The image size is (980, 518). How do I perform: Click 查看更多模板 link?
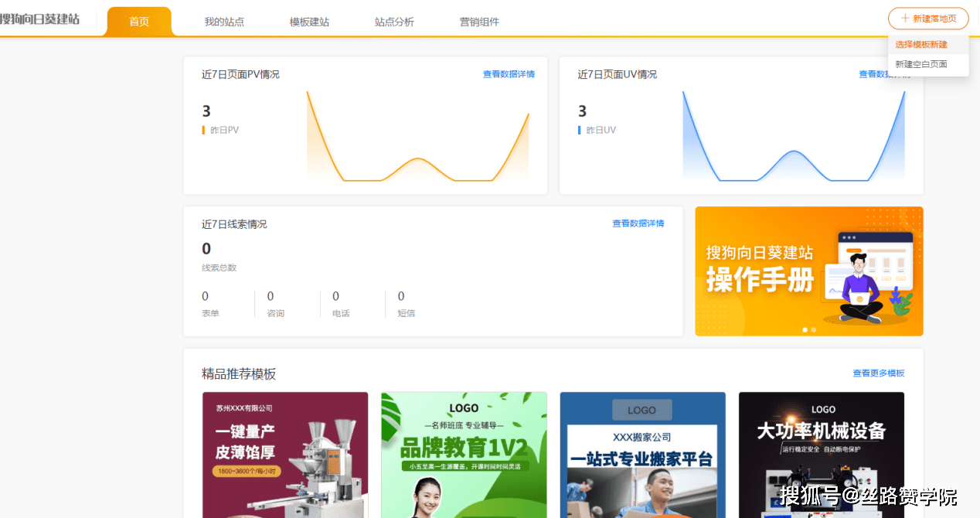(x=879, y=373)
